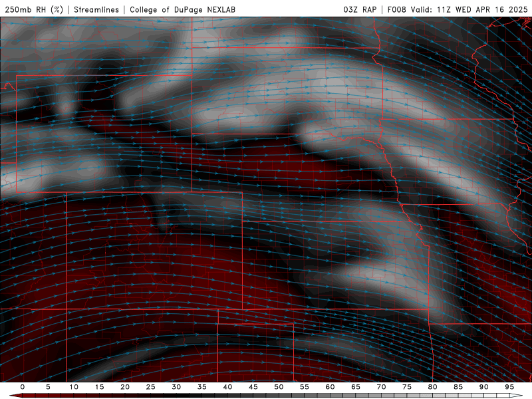Click the 85 value on the color scale
This screenshot has height=399, width=532.
click(458, 387)
